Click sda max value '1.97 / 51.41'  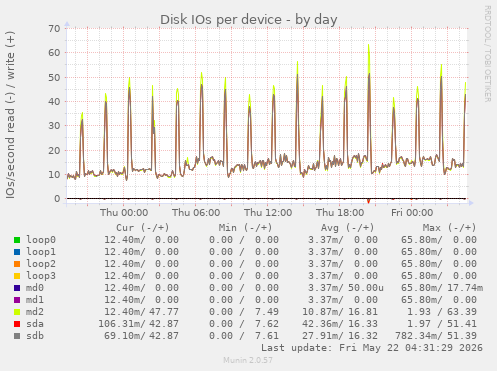point(442,324)
